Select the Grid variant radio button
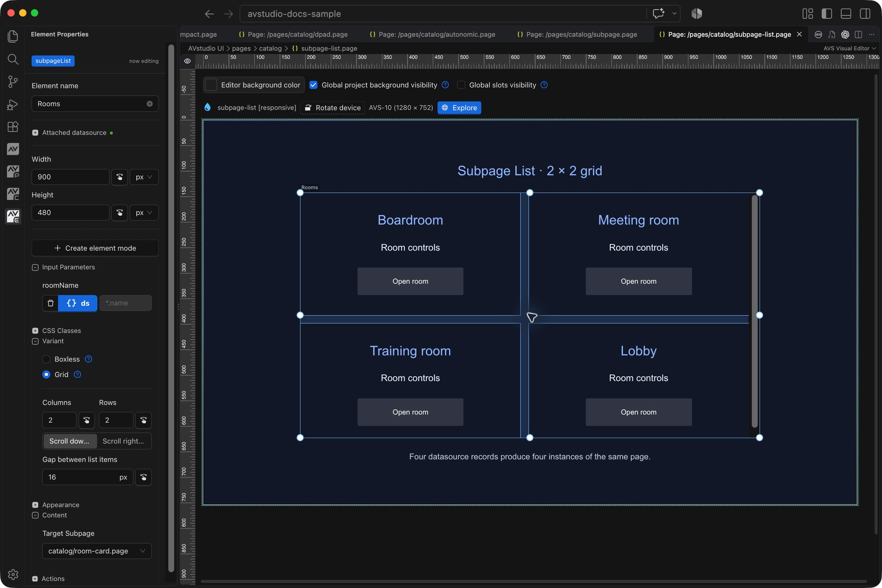Image resolution: width=882 pixels, height=588 pixels. [46, 374]
